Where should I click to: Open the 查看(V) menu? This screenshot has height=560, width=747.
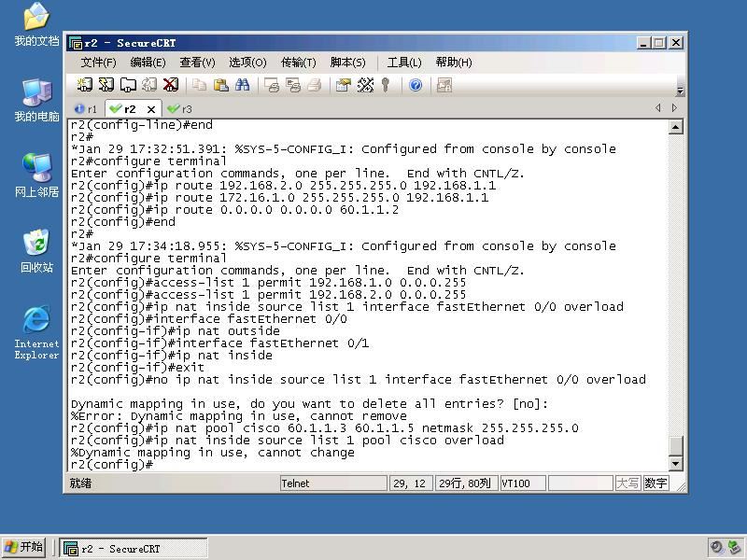(197, 63)
